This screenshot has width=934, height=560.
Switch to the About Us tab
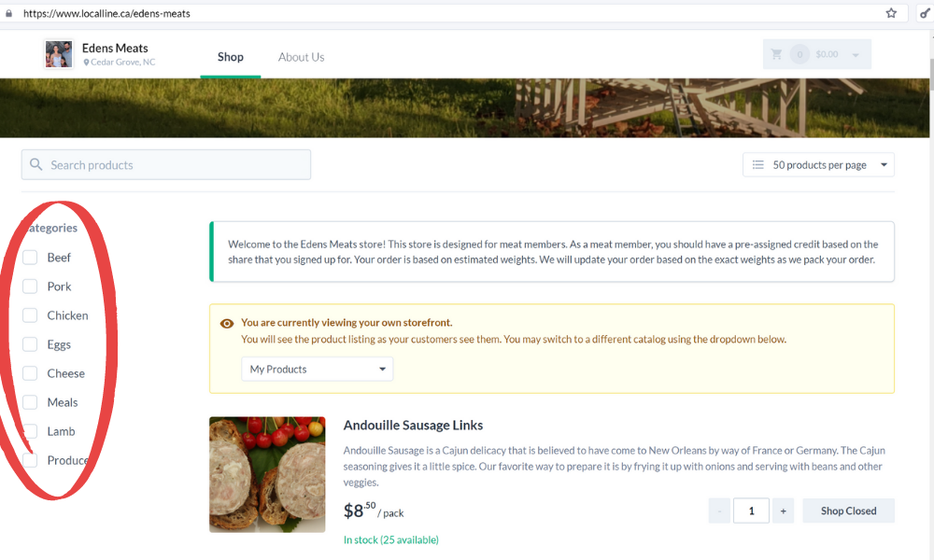[302, 57]
